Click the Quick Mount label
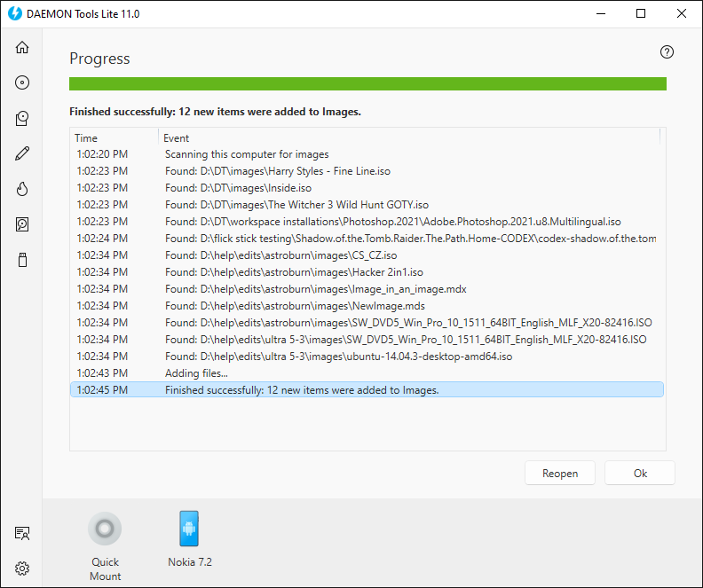The height and width of the screenshot is (588, 703). point(105,568)
